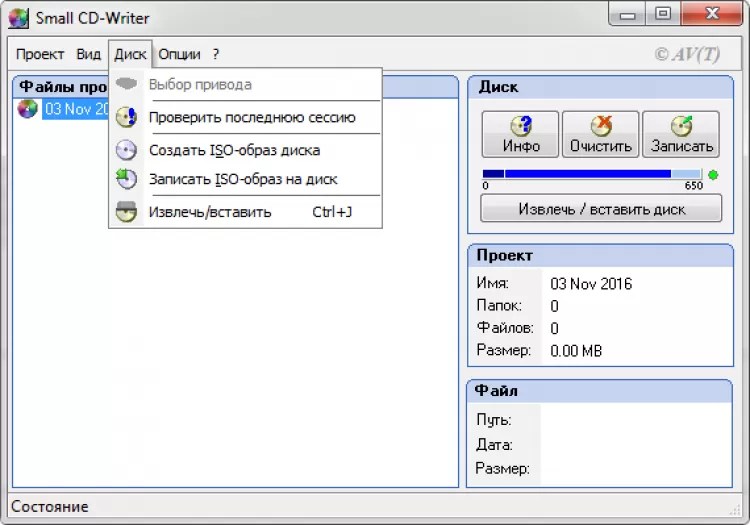Close the Small CD-Writer window
750x525 pixels.
(712, 14)
